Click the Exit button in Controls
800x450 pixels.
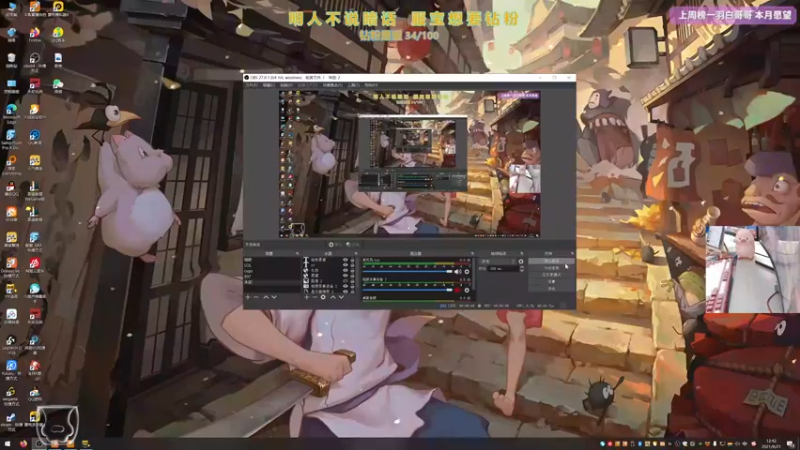click(552, 288)
